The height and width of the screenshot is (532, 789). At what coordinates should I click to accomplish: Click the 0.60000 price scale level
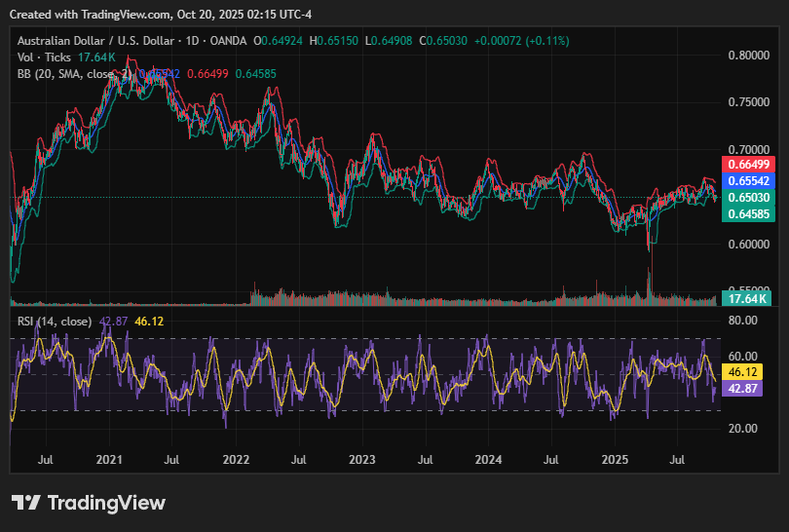pyautogui.click(x=747, y=245)
